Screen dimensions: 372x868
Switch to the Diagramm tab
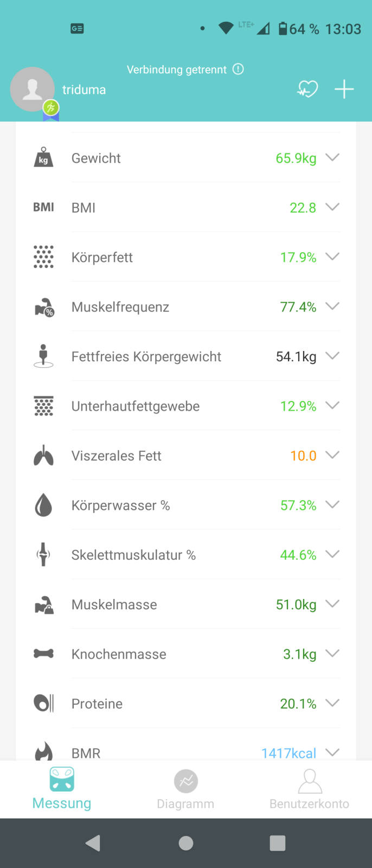point(185,789)
